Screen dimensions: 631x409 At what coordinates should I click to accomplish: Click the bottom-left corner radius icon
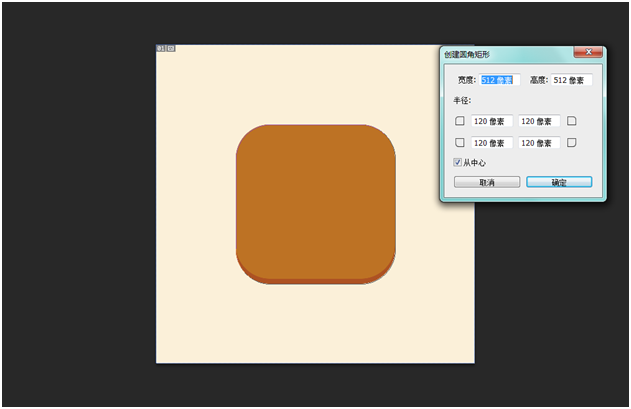[460, 143]
